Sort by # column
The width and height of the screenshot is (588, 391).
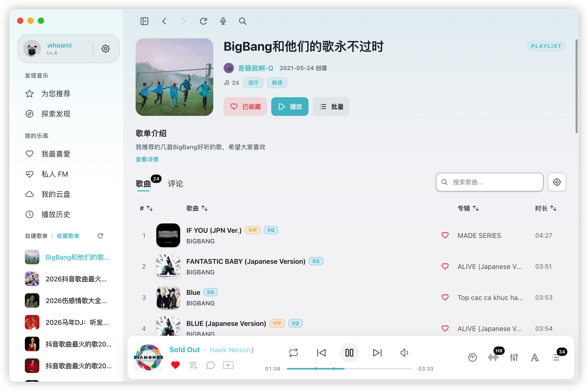pos(146,208)
